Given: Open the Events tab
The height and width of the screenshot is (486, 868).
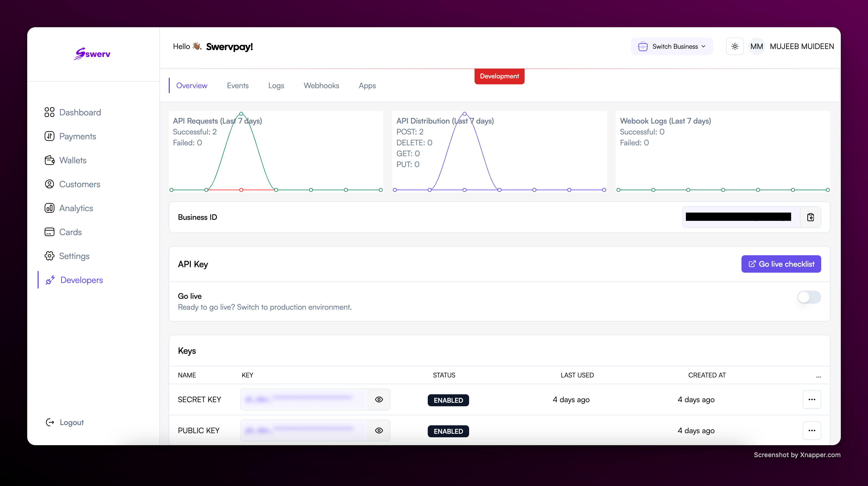Looking at the screenshot, I should [x=238, y=85].
